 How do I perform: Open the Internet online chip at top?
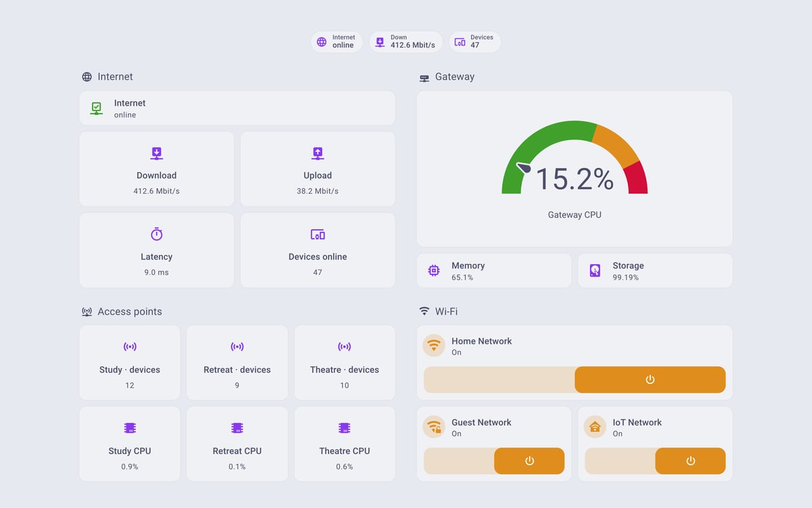pyautogui.click(x=337, y=42)
